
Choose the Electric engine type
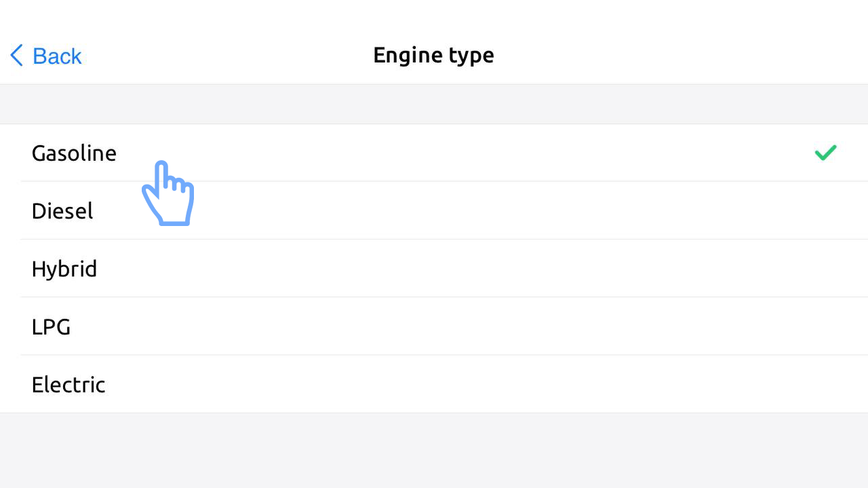click(68, 385)
